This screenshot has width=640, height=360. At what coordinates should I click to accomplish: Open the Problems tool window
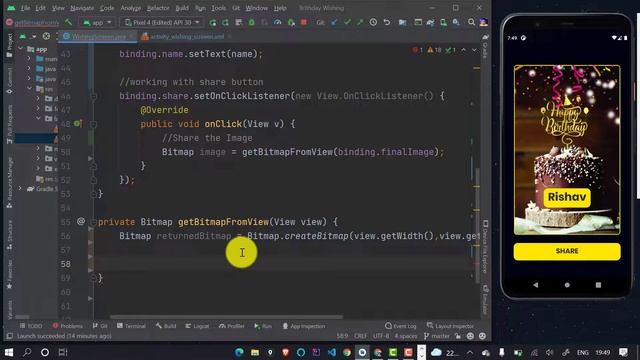pyautogui.click(x=67, y=326)
